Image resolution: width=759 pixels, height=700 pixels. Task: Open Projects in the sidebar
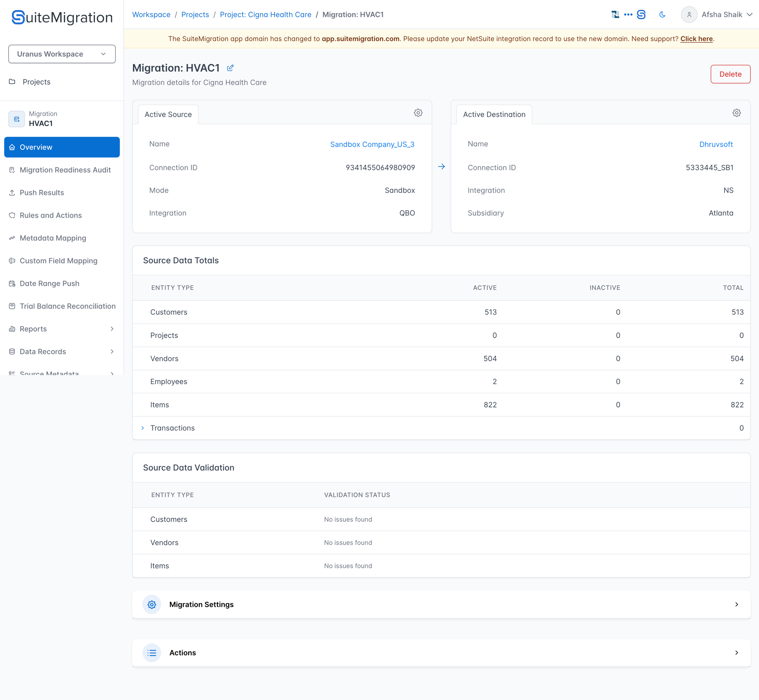(x=36, y=82)
